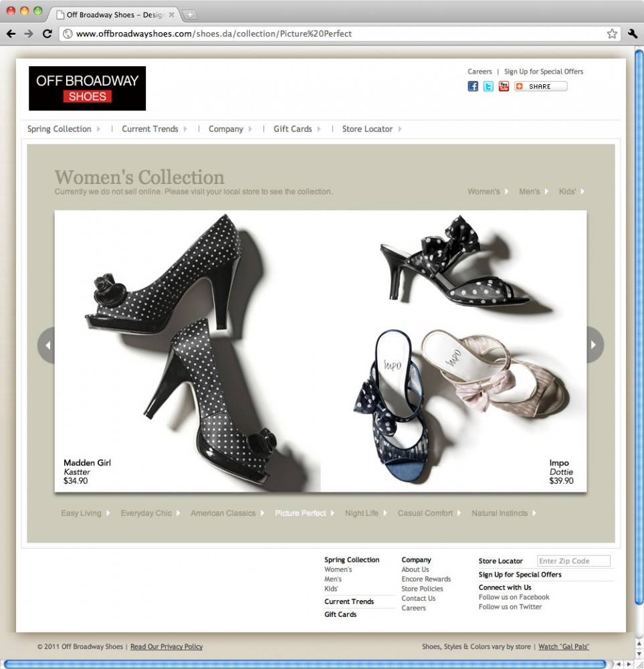Click Sign Up for Special Offers header link
Viewport: 644px width, 669px height.
point(544,72)
